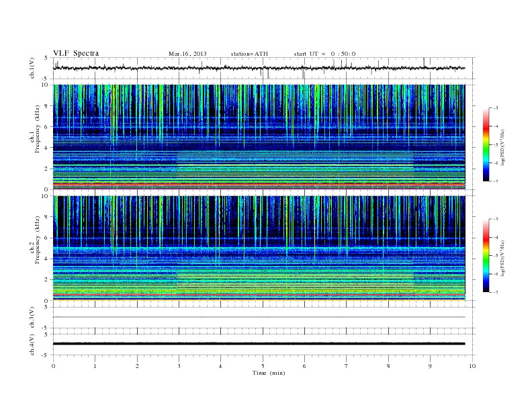Screen dimensions: 532x411
Task: Click the "6" kHz tick of ch.2 spectrogram
Action: click(46, 238)
